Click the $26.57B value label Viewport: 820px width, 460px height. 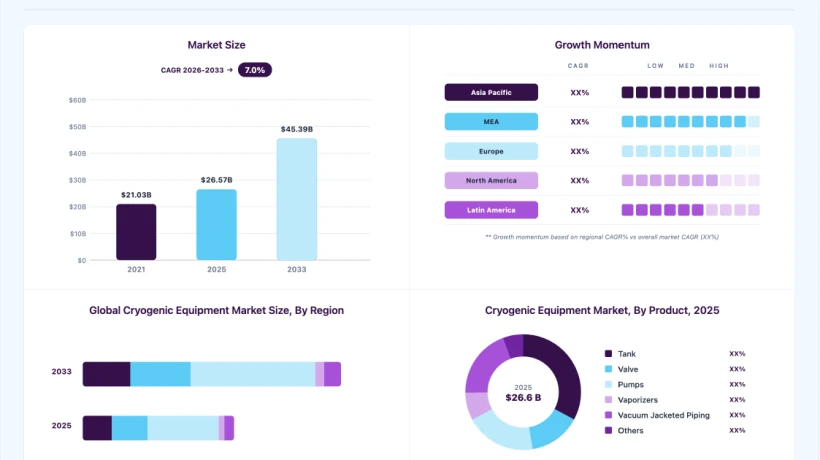pyautogui.click(x=217, y=180)
